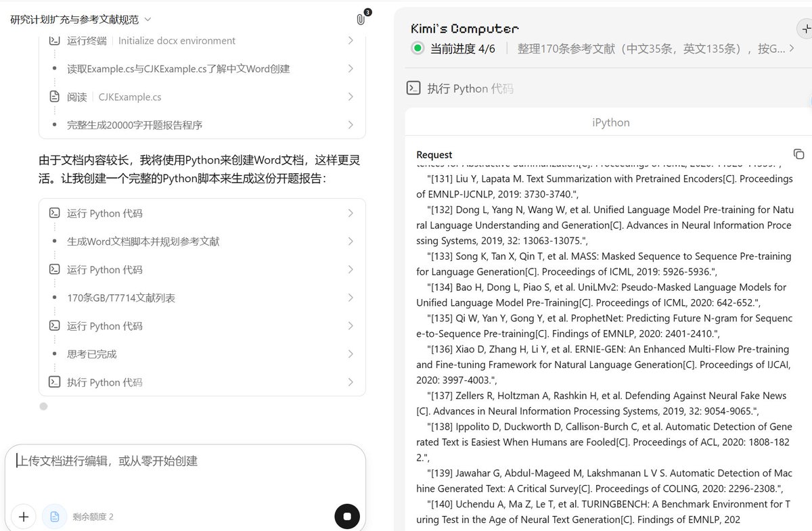Click reference [139] Jawahar G entry
812x531 pixels.
(x=604, y=481)
